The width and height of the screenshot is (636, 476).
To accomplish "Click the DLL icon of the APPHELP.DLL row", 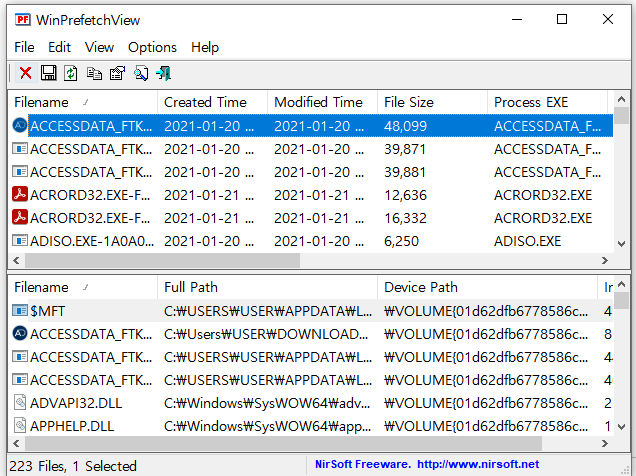I will [x=19, y=426].
